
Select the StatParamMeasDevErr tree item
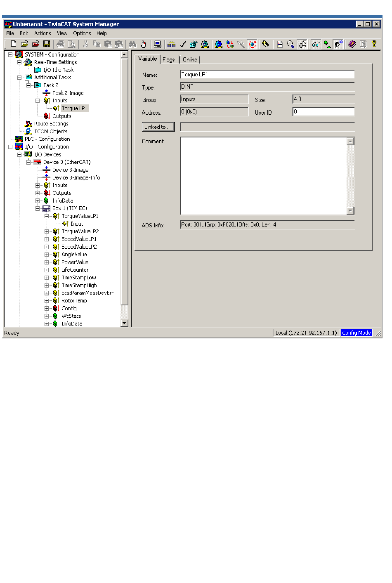click(87, 293)
